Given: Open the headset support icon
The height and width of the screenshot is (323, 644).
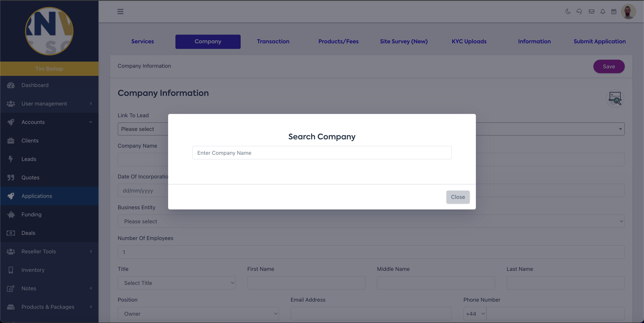Looking at the screenshot, I should pos(579,12).
